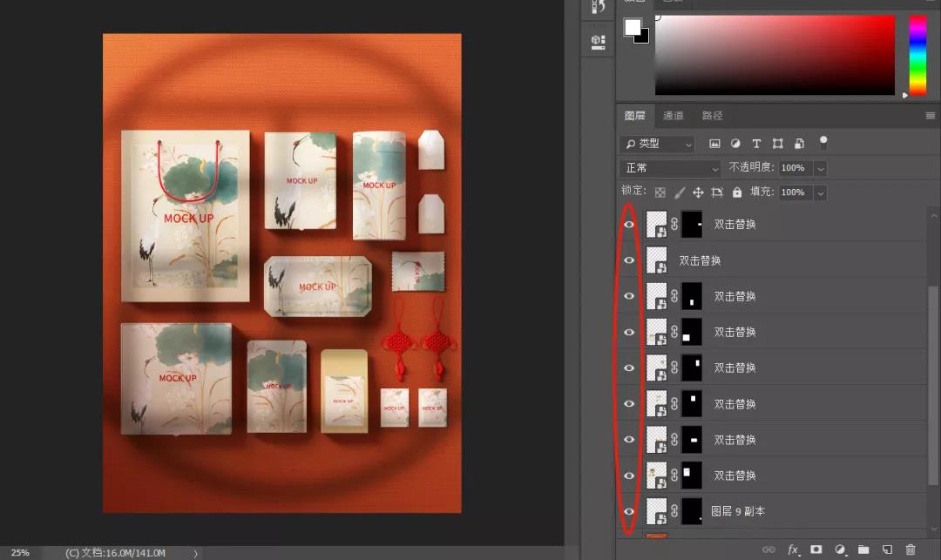Click the new group folder icon

coord(863,550)
